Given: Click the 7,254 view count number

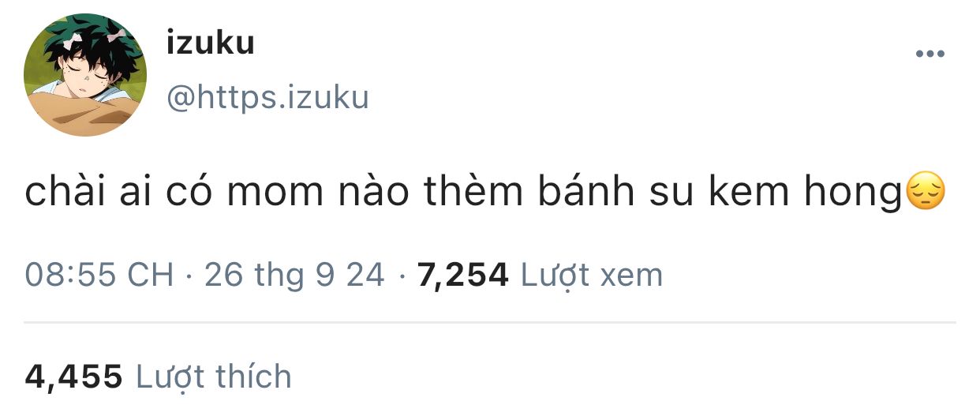Looking at the screenshot, I should click(462, 276).
